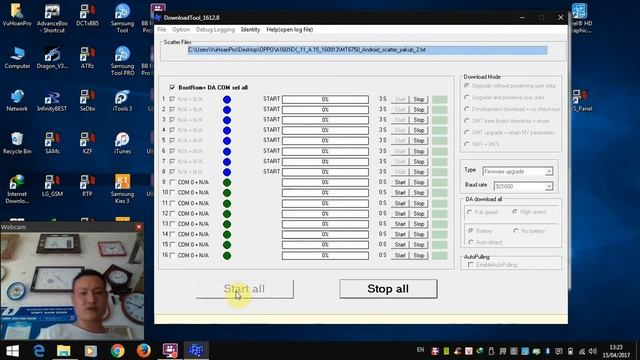Open the Internet Download Manager desktop icon
640x360 pixels.
(x=17, y=189)
